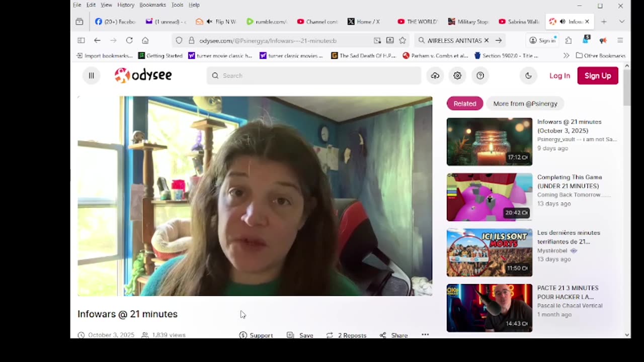Viewport: 644px width, 362px height.
Task: Open the Getting Started bookmark
Action: [160, 55]
